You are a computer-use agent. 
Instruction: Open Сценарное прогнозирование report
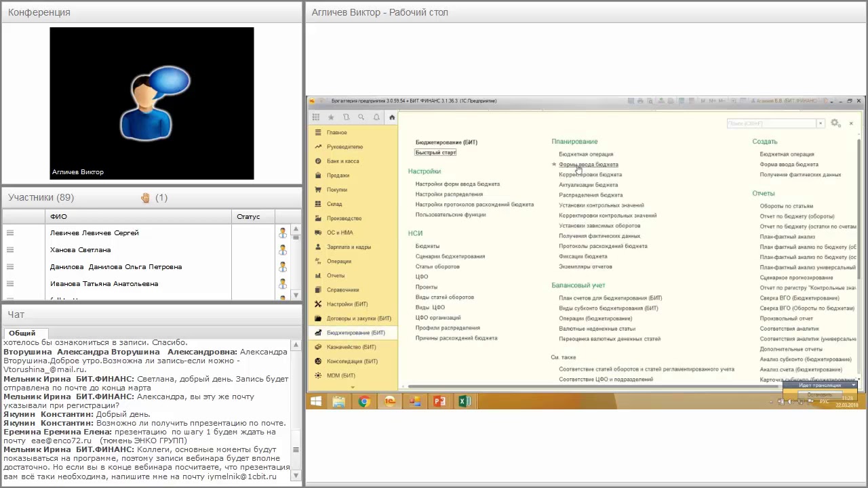[797, 278]
